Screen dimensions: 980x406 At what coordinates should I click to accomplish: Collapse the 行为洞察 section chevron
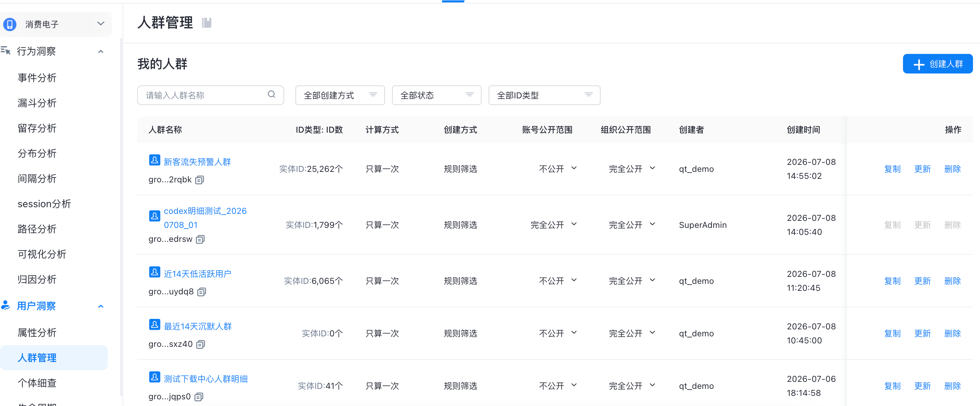[x=101, y=51]
